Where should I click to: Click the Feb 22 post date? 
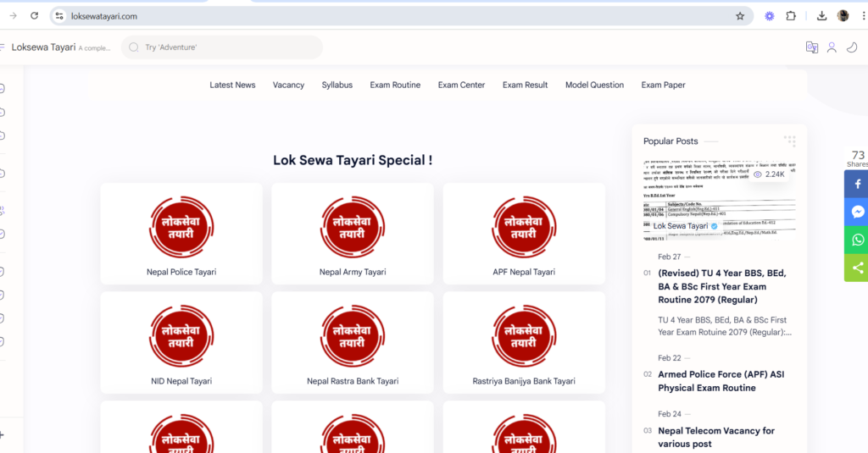coord(670,358)
